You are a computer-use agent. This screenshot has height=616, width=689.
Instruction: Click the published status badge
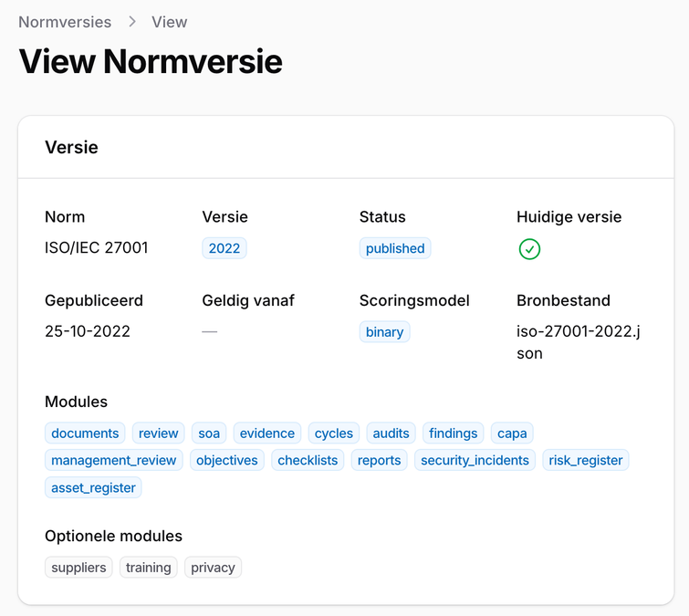(395, 248)
